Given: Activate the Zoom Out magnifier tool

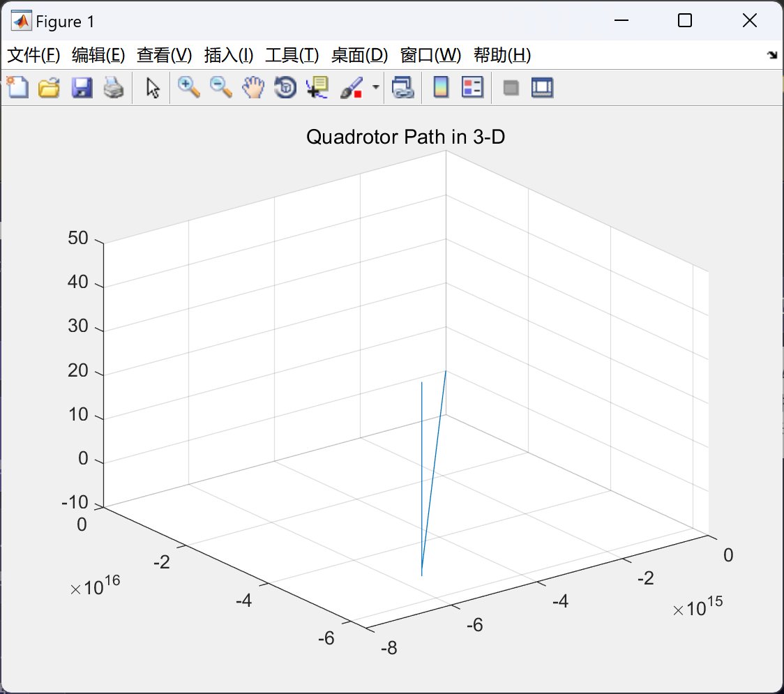Looking at the screenshot, I should 220,87.
